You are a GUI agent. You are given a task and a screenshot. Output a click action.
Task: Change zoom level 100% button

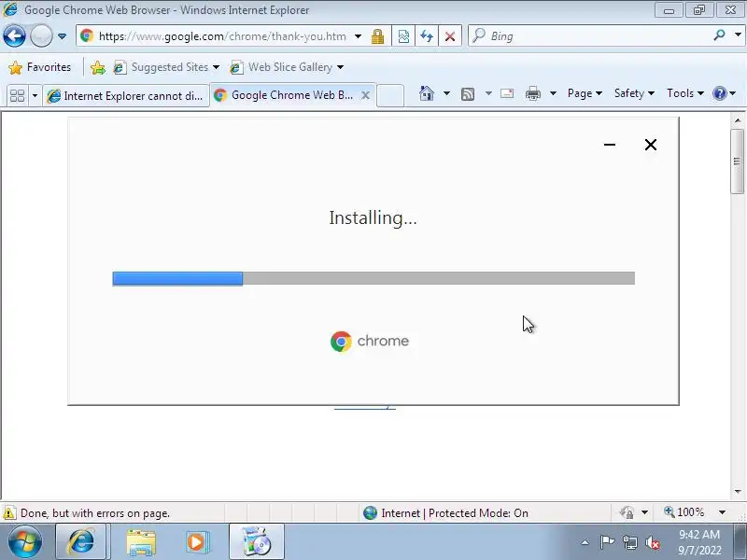tap(684, 512)
